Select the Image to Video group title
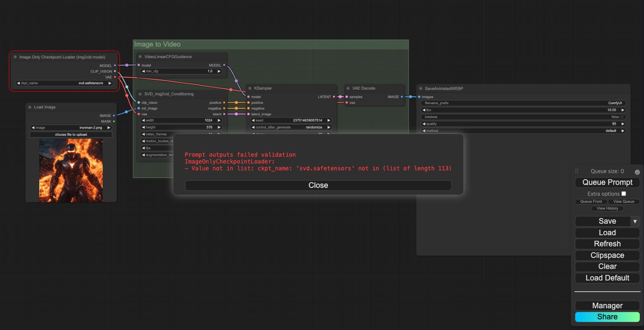The image size is (644, 330). click(x=157, y=44)
